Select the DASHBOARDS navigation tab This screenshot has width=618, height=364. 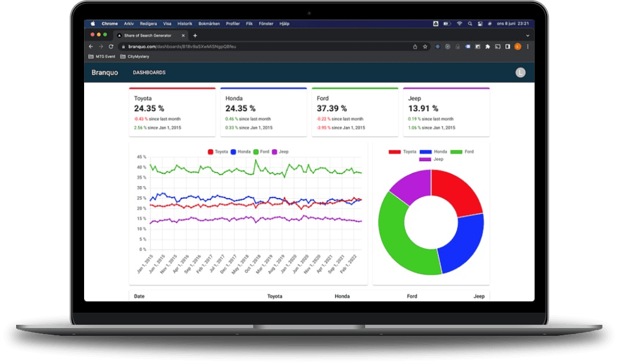pos(149,73)
